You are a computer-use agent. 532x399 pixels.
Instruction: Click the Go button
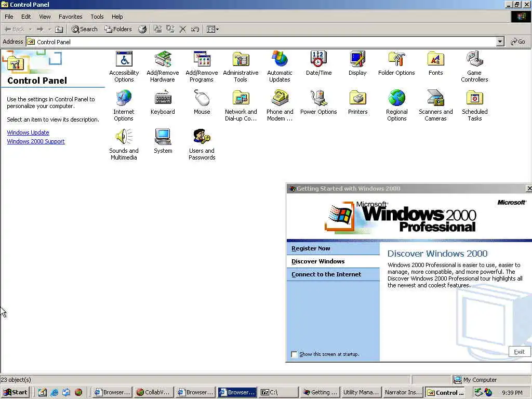pos(518,42)
